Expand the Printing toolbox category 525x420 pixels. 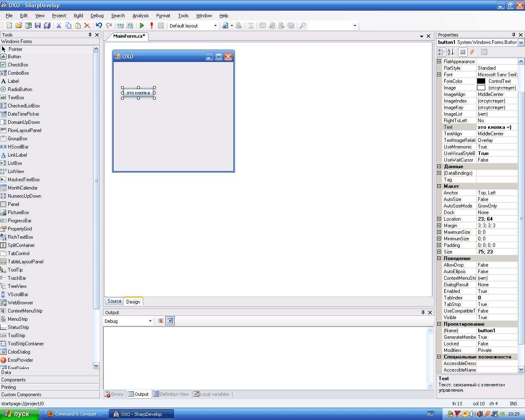50,387
